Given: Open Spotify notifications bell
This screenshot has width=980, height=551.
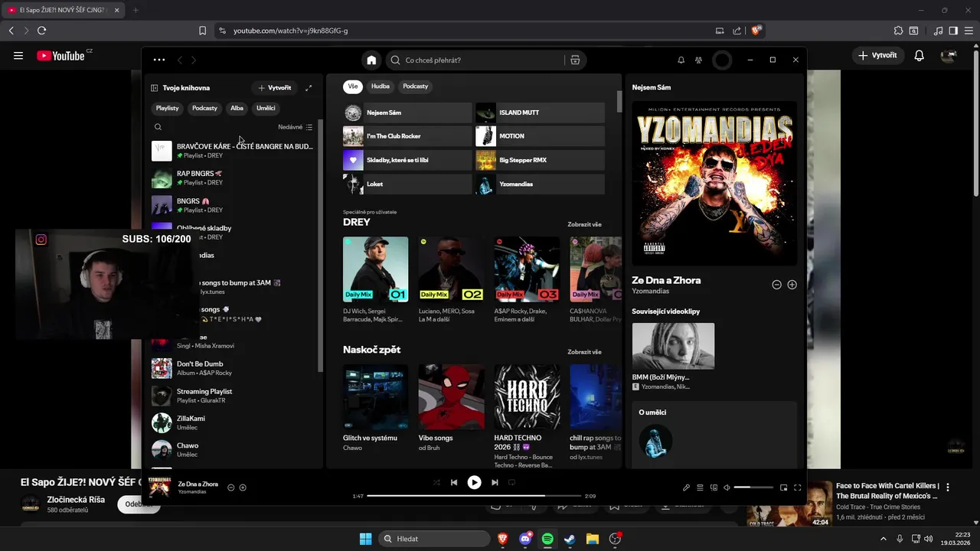Looking at the screenshot, I should coord(681,60).
